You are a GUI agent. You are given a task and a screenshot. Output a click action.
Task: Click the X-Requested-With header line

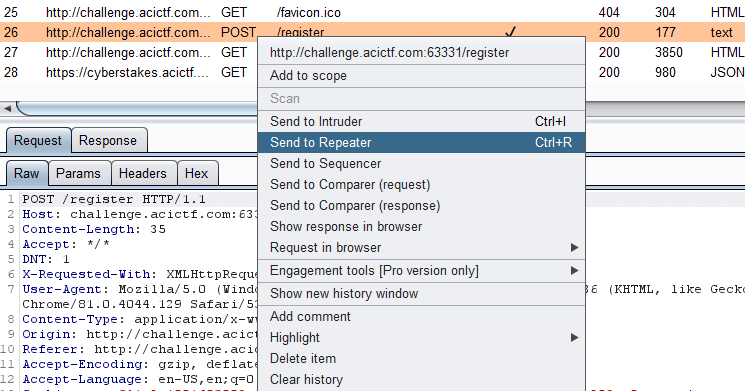click(140, 274)
